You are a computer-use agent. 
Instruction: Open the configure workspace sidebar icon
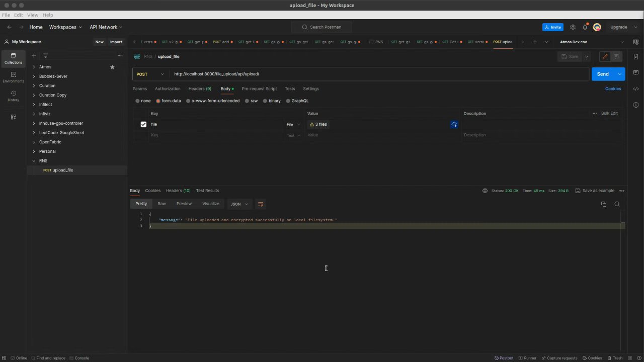click(x=13, y=117)
